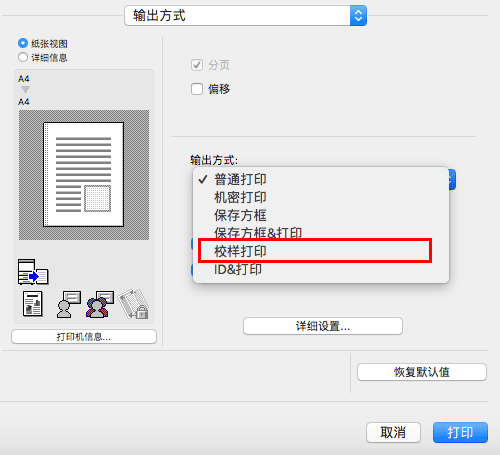Click the A4 page preview thumbnail
500x455 pixels.
coord(84,175)
